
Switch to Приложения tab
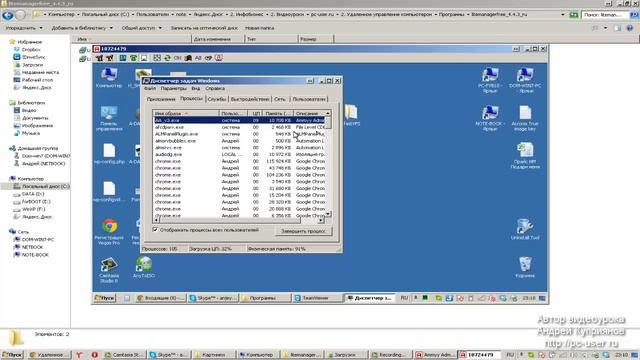161,99
